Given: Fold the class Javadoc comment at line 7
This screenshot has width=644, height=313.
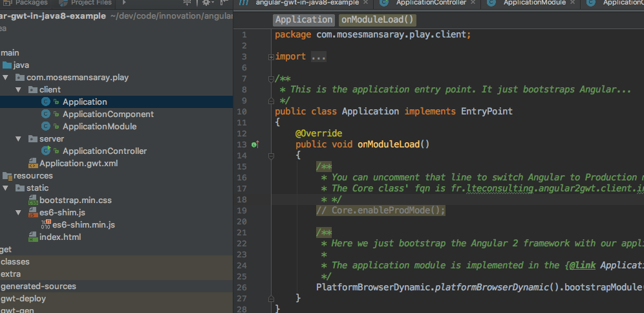Looking at the screenshot, I should click(x=271, y=79).
